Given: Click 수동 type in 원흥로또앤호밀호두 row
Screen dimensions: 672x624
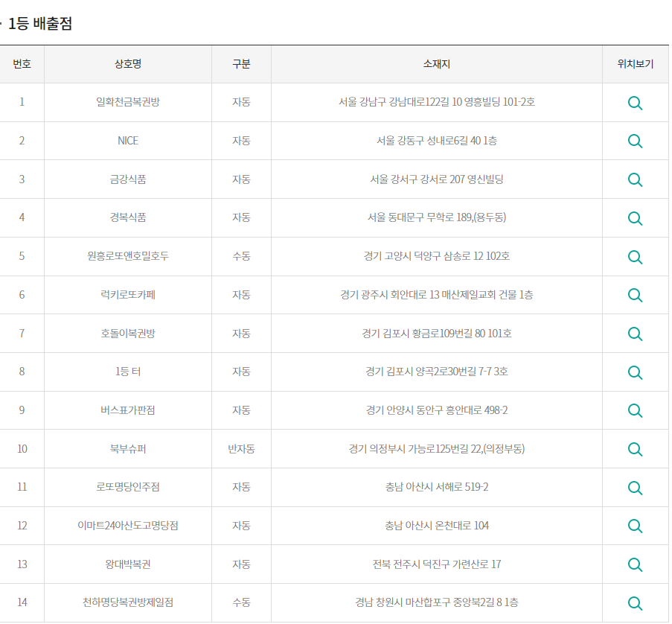Looking at the screenshot, I should click(x=241, y=256).
